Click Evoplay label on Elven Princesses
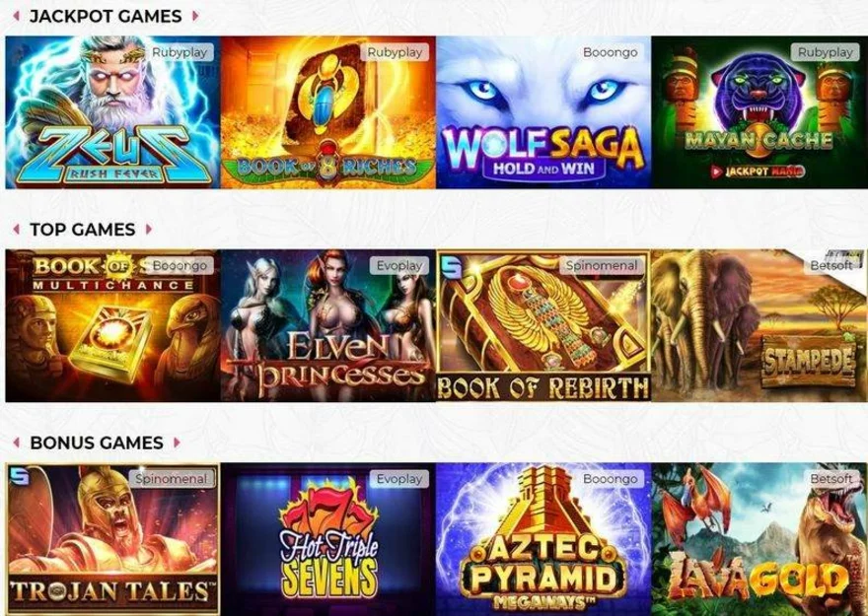 click(399, 265)
